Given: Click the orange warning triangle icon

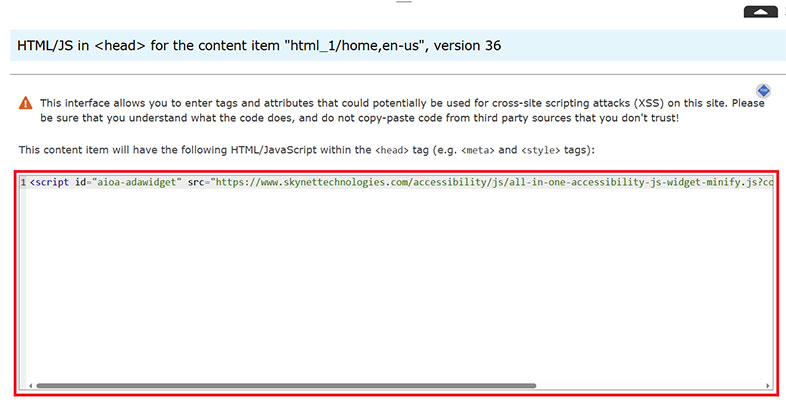Looking at the screenshot, I should pyautogui.click(x=25, y=103).
